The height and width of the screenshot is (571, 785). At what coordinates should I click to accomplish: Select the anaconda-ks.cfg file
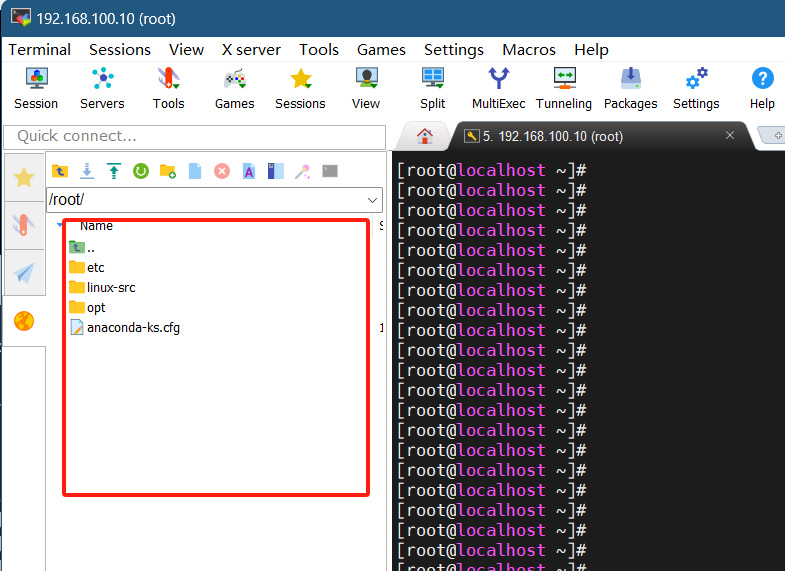[132, 328]
